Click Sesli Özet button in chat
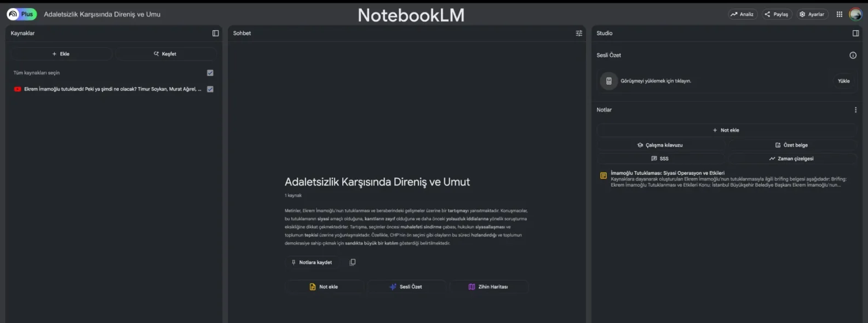 (406, 287)
